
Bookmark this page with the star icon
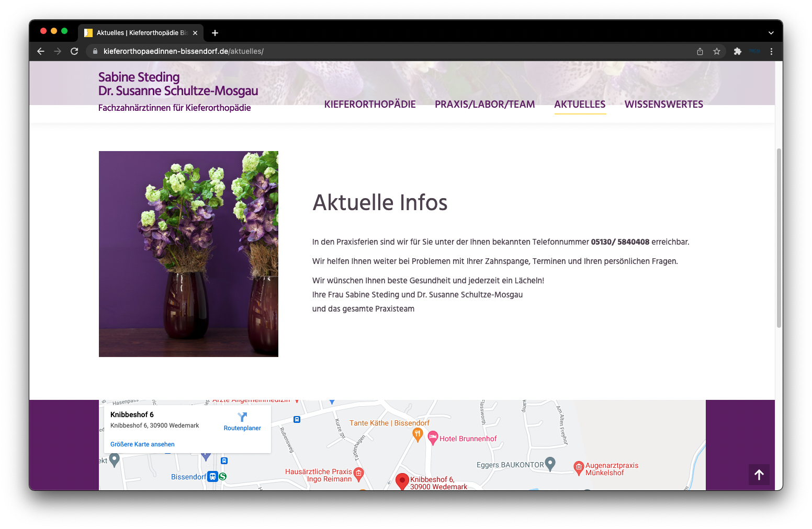[x=717, y=51]
